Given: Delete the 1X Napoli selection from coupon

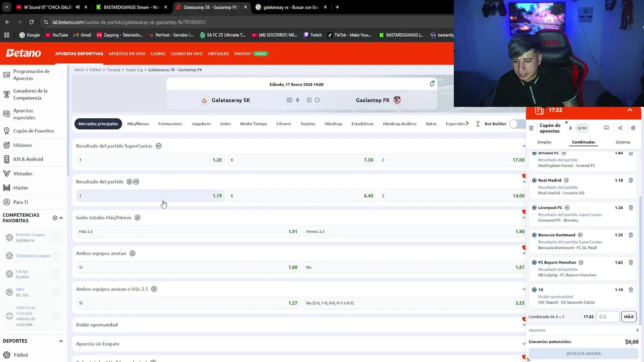Looking at the screenshot, I should (630, 290).
